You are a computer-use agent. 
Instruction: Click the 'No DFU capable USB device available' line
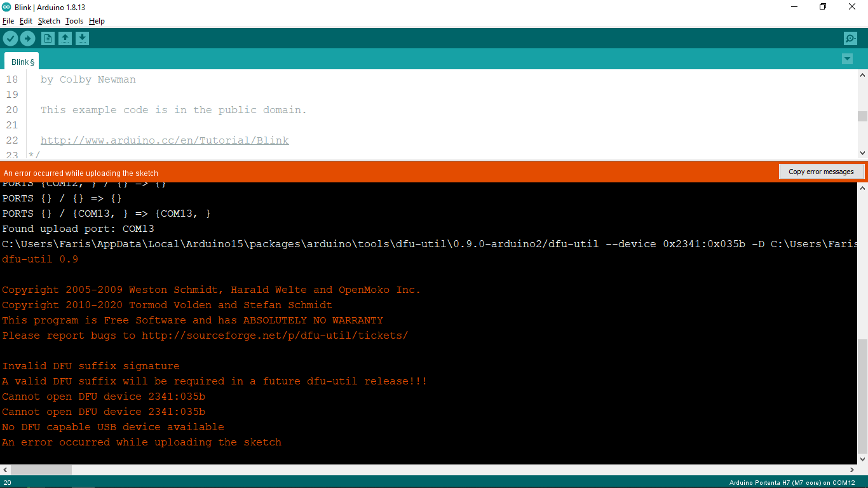coord(113,427)
